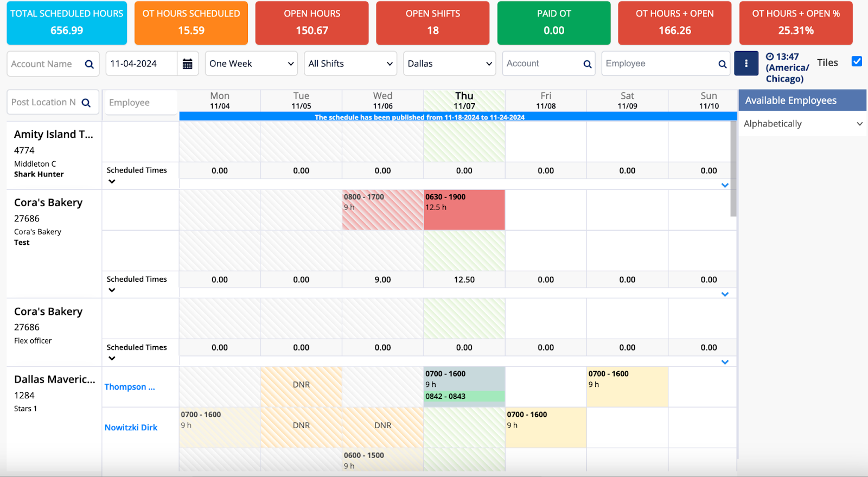
Task: Select the red 0630 - 1900 shift block
Action: point(464,209)
